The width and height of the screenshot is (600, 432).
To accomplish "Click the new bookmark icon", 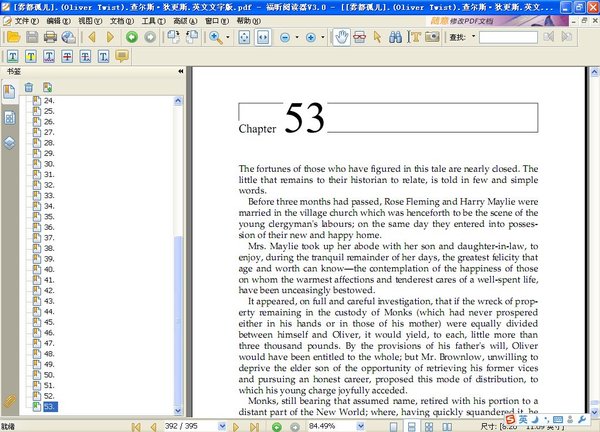I will pos(47,87).
